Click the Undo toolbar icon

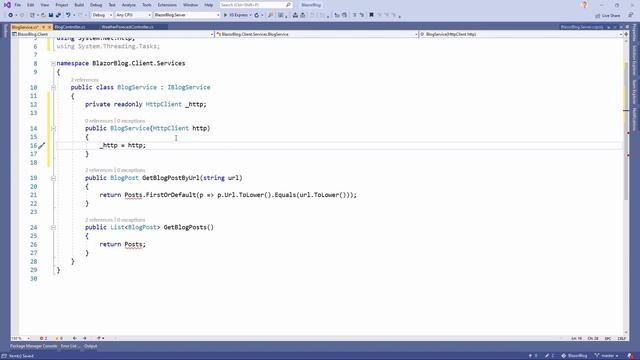68,15
